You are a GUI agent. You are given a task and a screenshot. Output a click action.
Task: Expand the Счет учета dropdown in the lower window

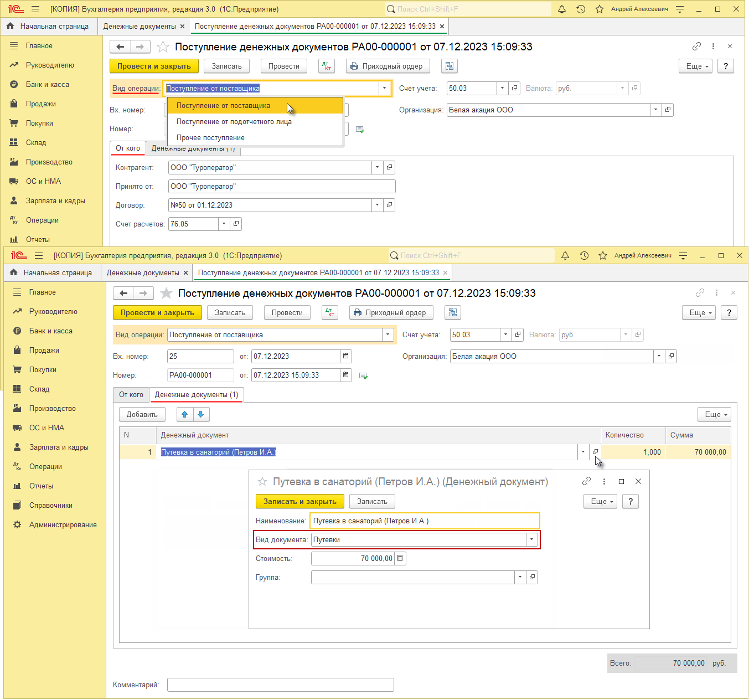point(505,334)
